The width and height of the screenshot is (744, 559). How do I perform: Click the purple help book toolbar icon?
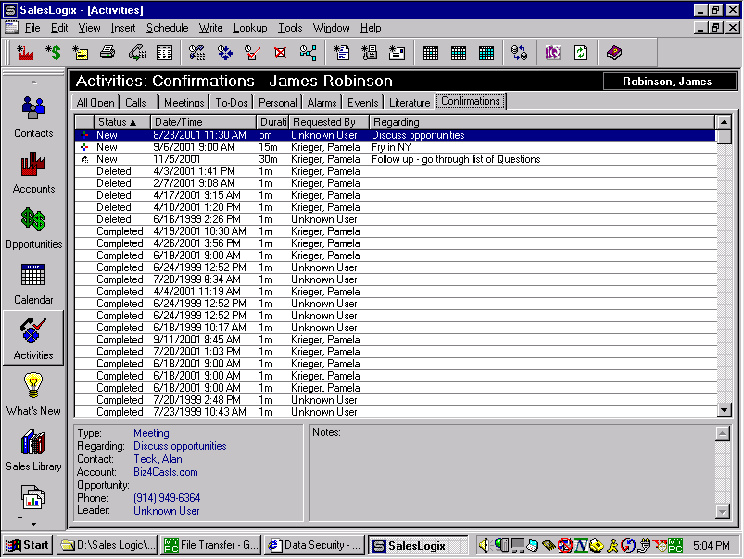click(614, 53)
